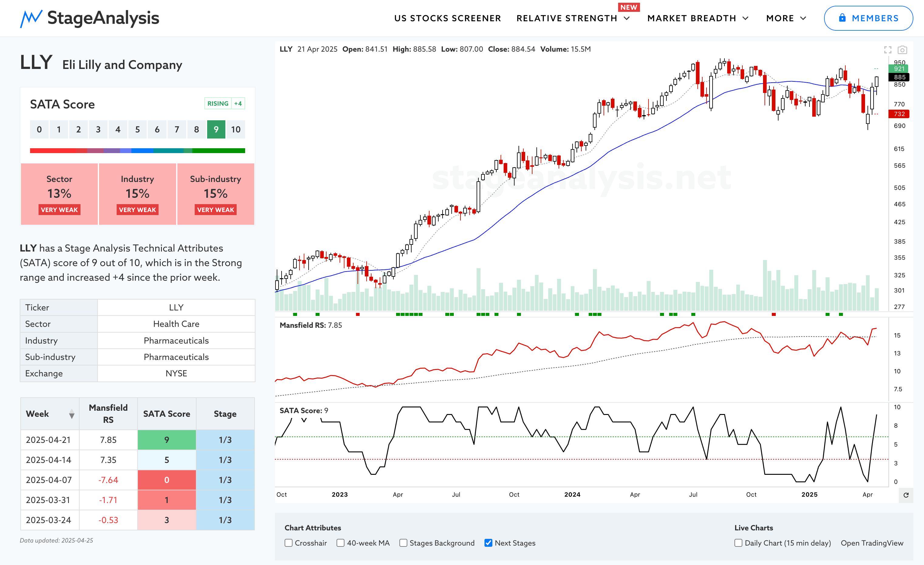Toggle fullscreen chart icon

pyautogui.click(x=888, y=50)
